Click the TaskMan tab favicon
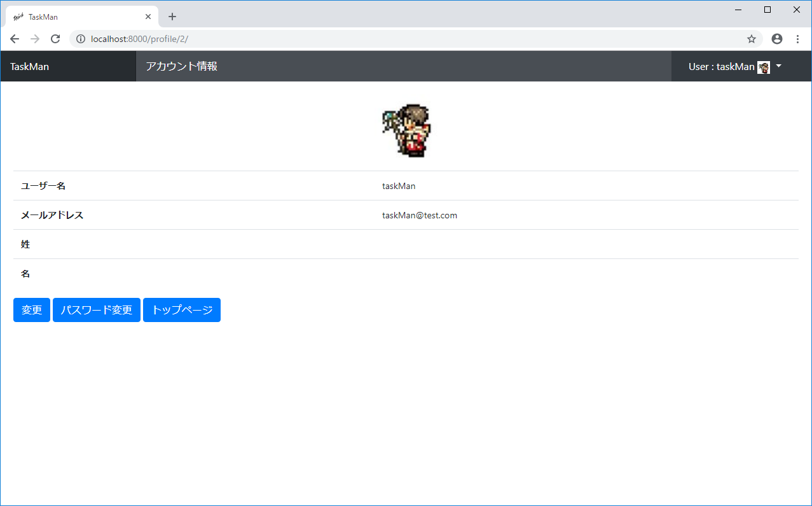This screenshot has height=506, width=812. [18, 17]
